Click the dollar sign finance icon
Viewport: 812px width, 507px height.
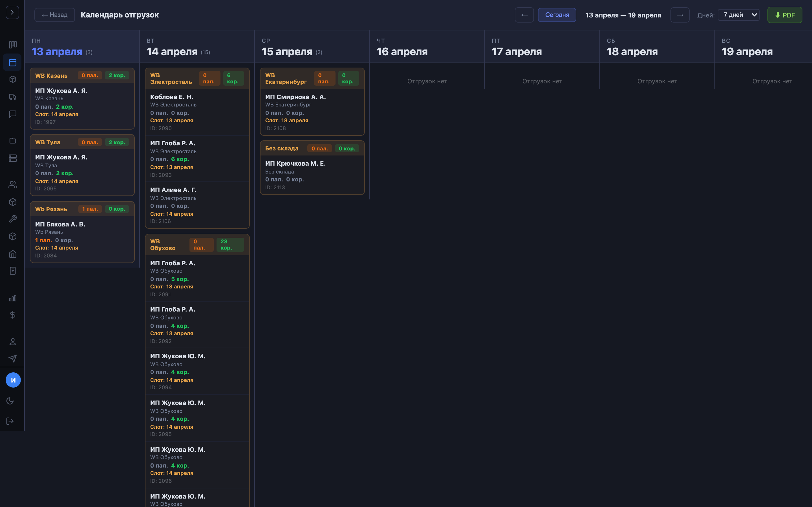coord(13,315)
